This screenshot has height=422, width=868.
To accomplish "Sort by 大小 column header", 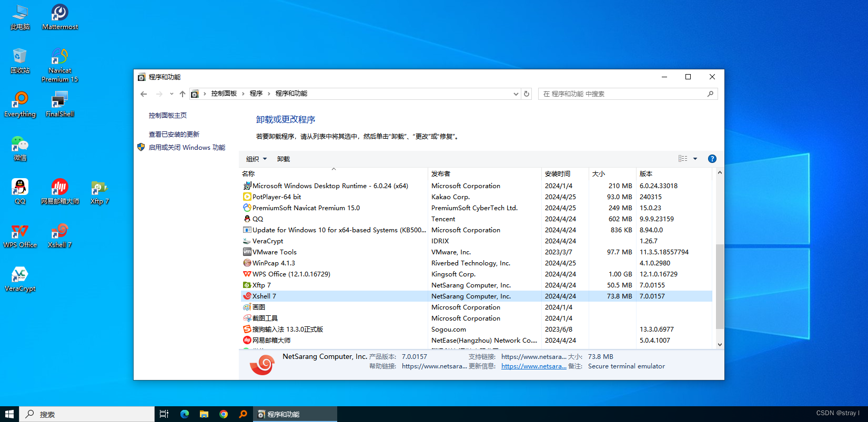I will click(612, 173).
